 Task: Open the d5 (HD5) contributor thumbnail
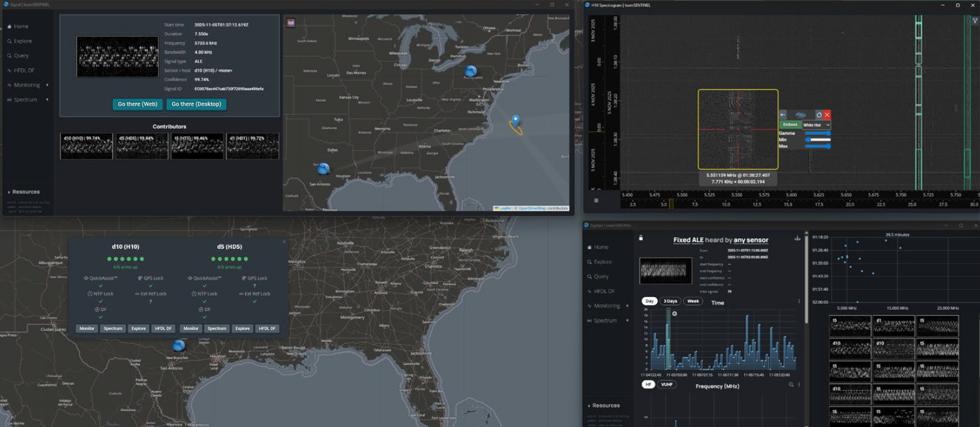click(141, 146)
